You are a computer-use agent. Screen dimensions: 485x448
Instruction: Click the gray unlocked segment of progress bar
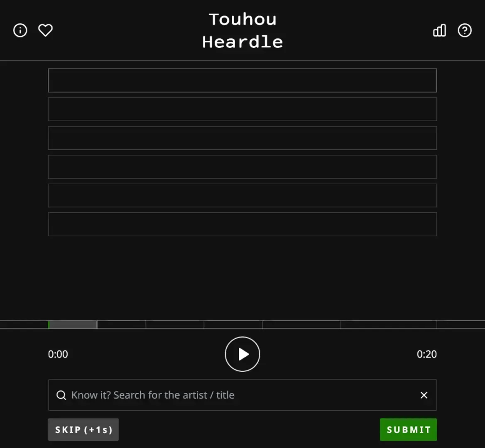click(x=73, y=324)
